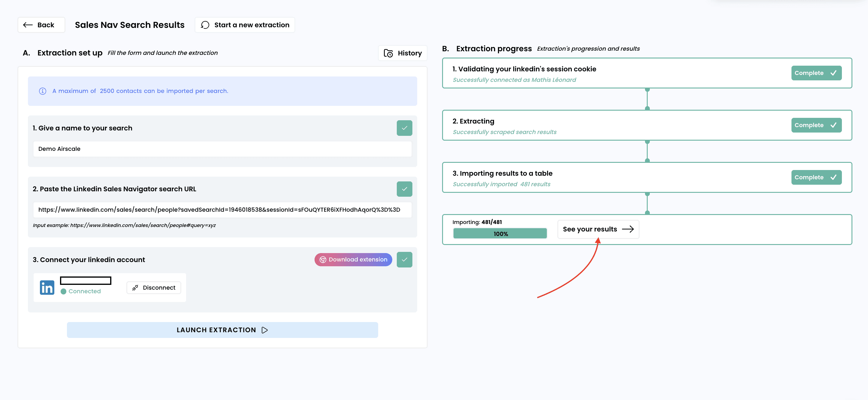Click the checkmark beside connect LinkedIn step
868x400 pixels.
404,260
